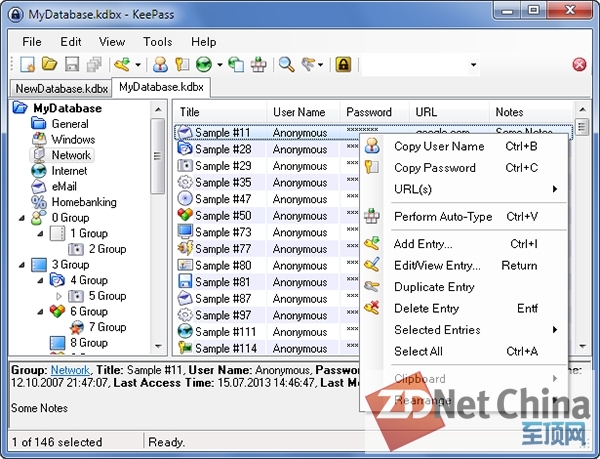Open the View menu
Image resolution: width=600 pixels, height=459 pixels.
(x=112, y=41)
